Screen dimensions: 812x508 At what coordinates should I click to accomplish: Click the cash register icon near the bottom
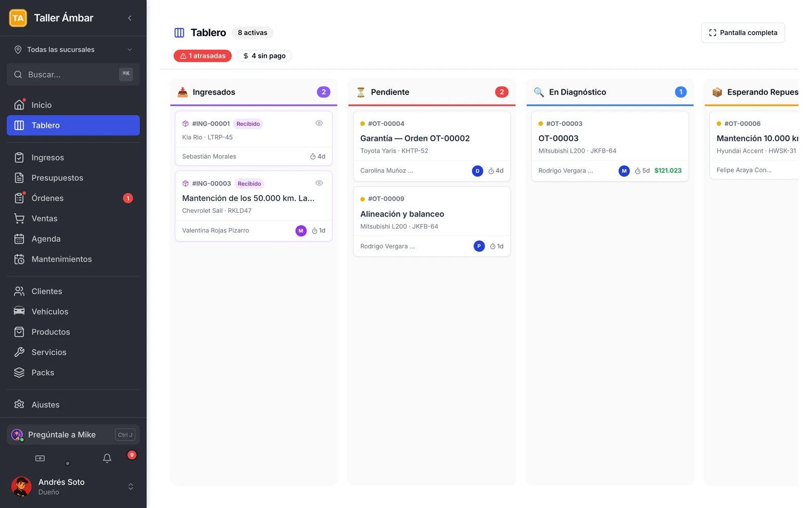[40, 458]
